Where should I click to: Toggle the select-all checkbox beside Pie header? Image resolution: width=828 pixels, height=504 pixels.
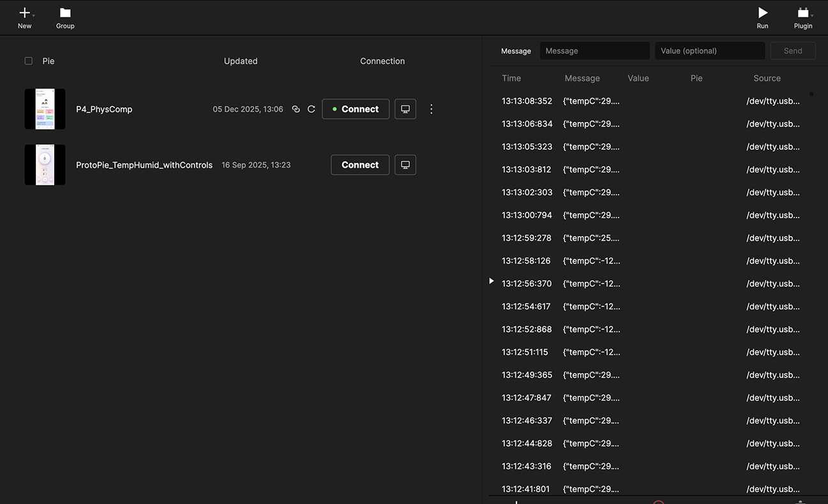coord(28,61)
